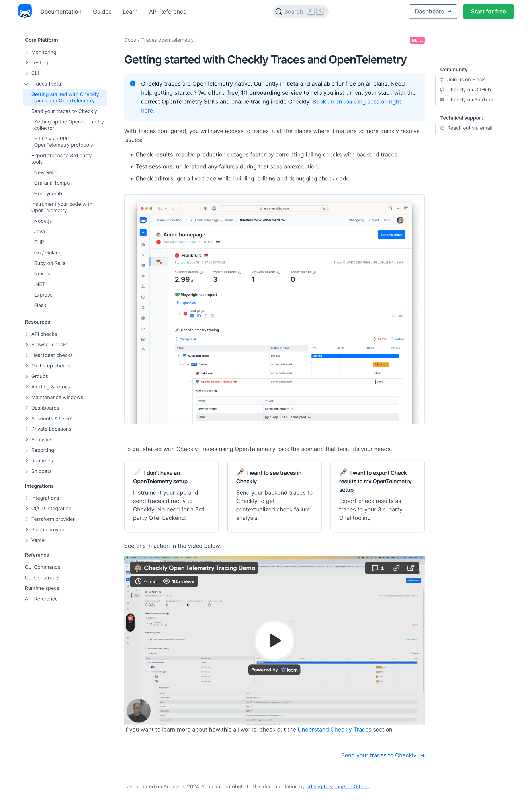
Task: Click the search input field
Action: pos(300,12)
